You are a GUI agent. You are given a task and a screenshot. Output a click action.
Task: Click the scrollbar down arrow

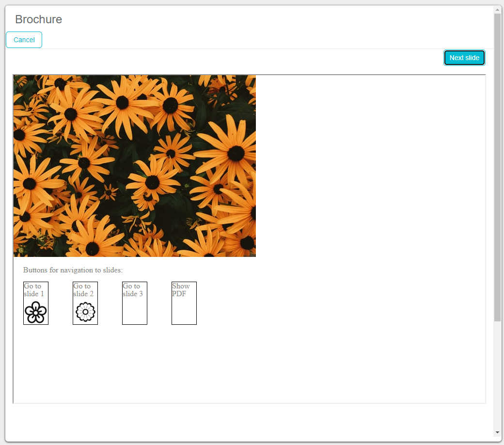tap(497, 432)
